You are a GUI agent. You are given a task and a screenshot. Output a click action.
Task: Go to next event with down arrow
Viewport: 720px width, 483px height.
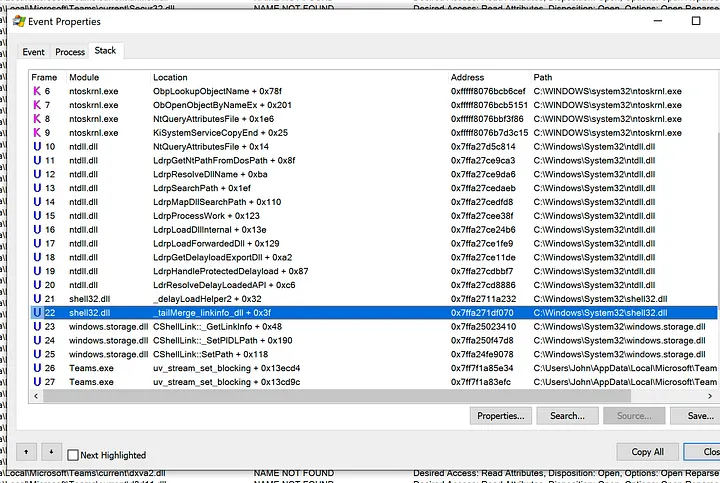(x=51, y=452)
